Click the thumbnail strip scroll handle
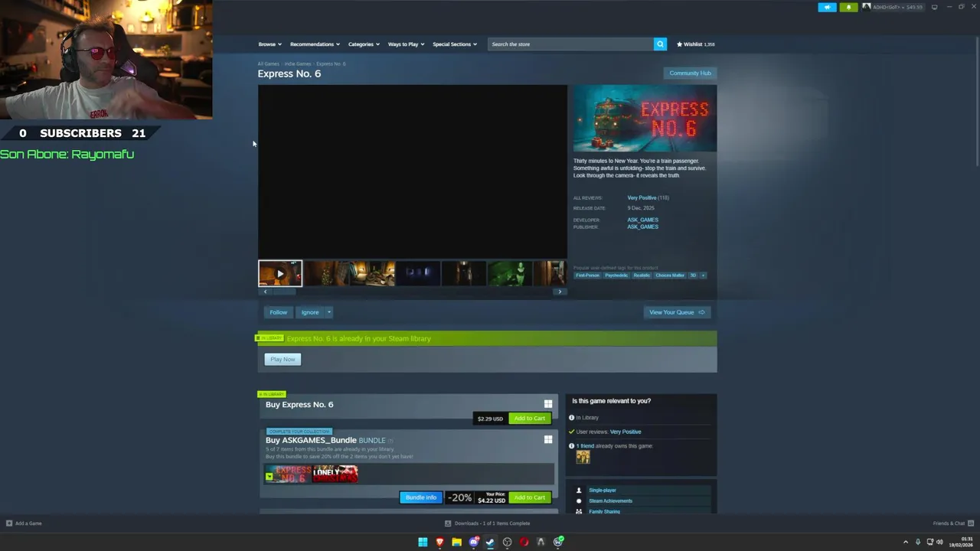 284,292
